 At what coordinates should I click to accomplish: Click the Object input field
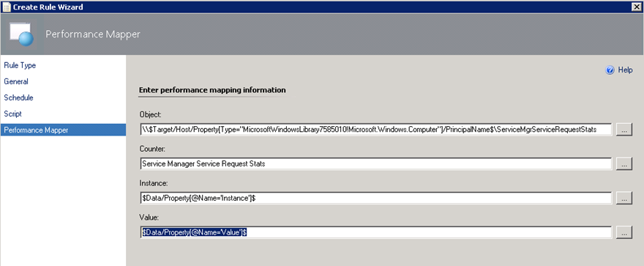pyautogui.click(x=376, y=130)
